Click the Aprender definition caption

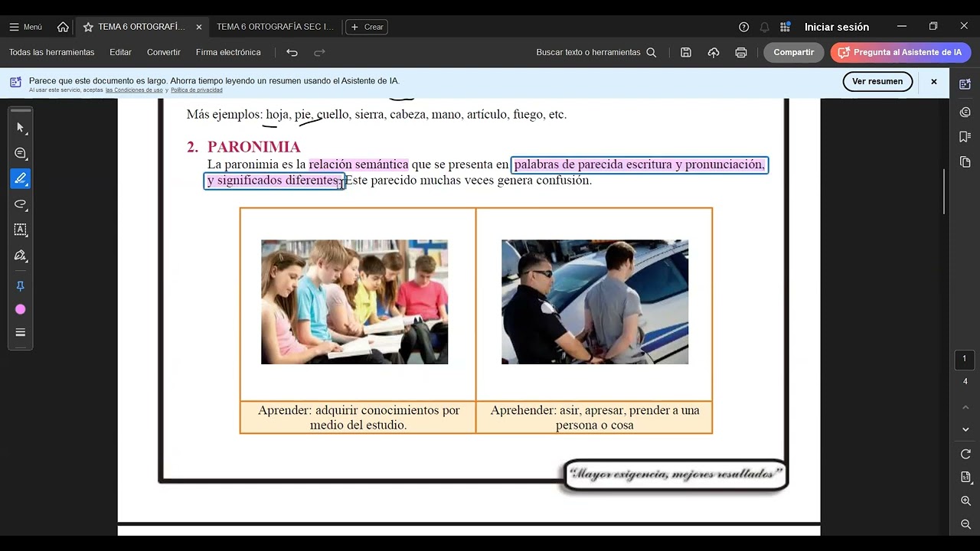click(x=358, y=417)
